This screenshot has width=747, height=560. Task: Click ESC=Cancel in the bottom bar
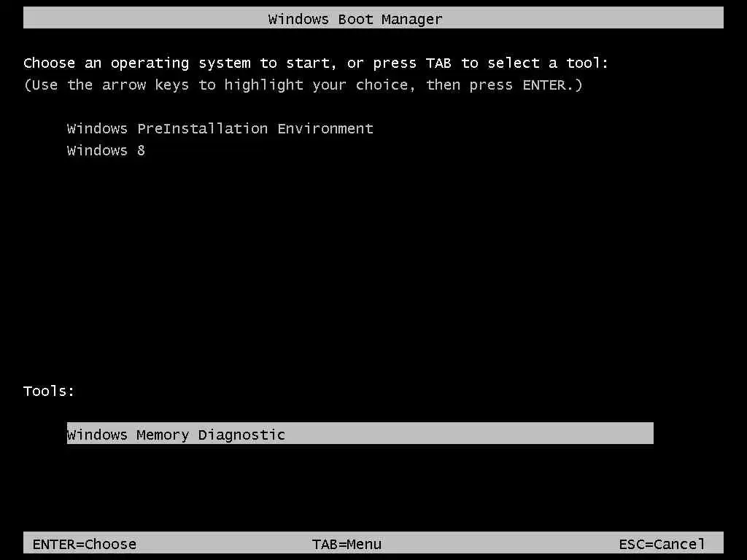[x=662, y=544]
